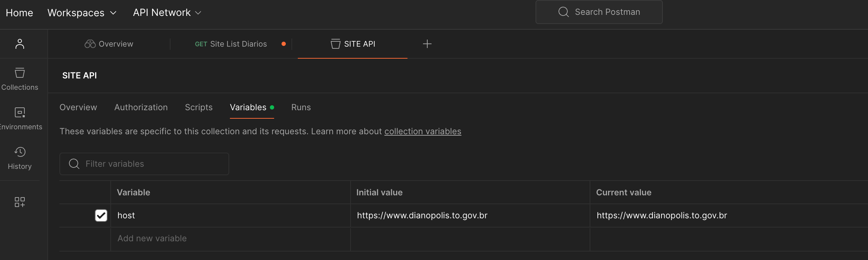Expand the Workspaces dropdown
868x260 pixels.
[x=82, y=13]
